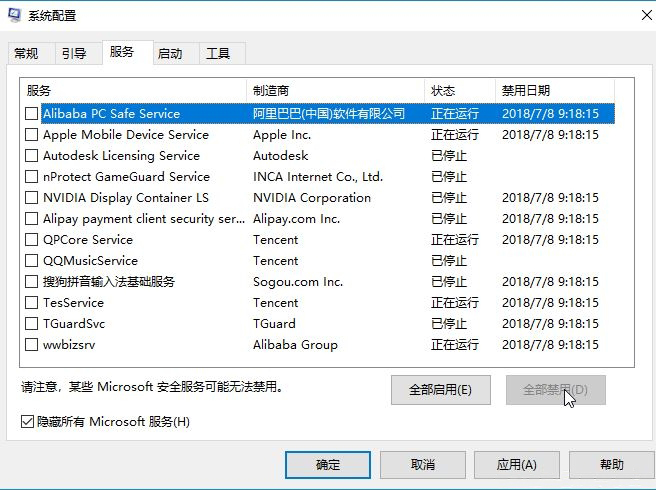Sort list by the 服务 column header
Image resolution: width=656 pixels, height=490 pixels.
tap(133, 90)
